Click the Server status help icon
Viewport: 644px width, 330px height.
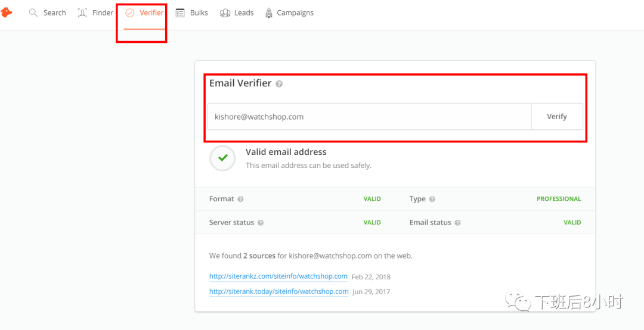[x=261, y=223]
